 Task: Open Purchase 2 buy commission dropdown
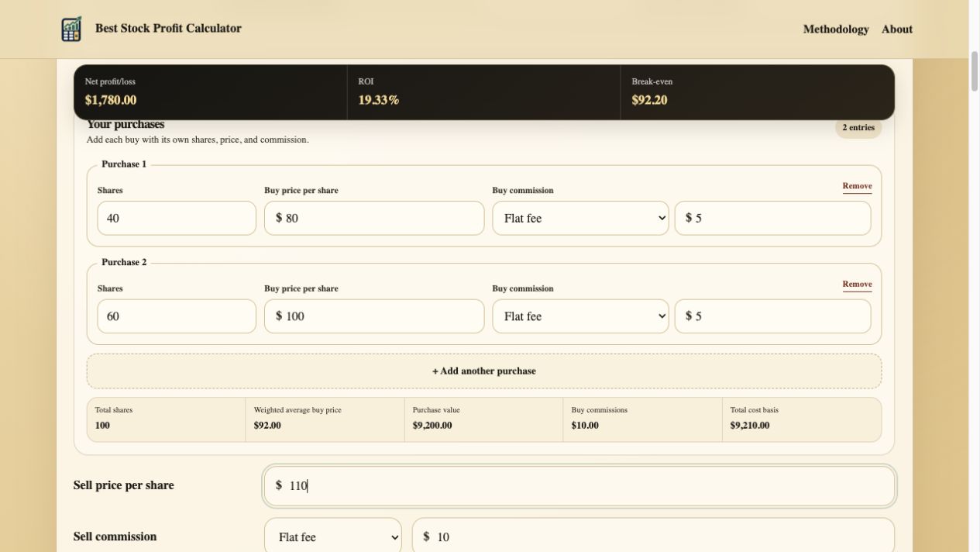[x=580, y=316]
